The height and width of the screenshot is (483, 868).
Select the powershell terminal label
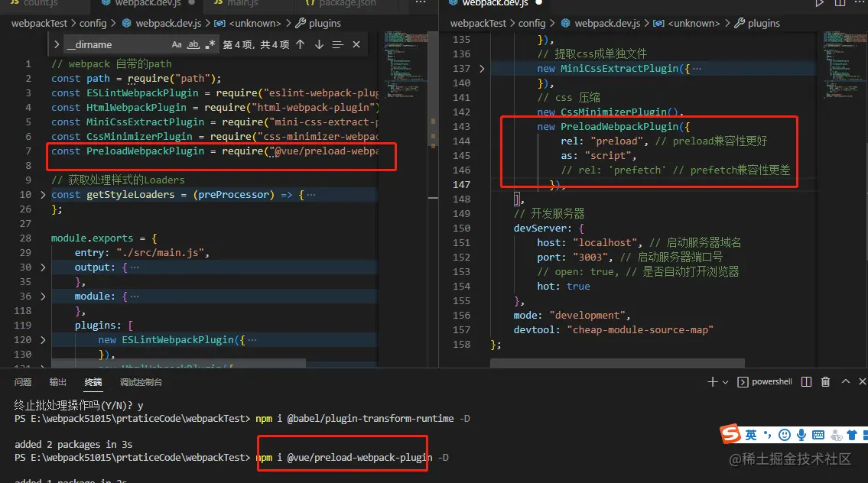click(x=771, y=382)
